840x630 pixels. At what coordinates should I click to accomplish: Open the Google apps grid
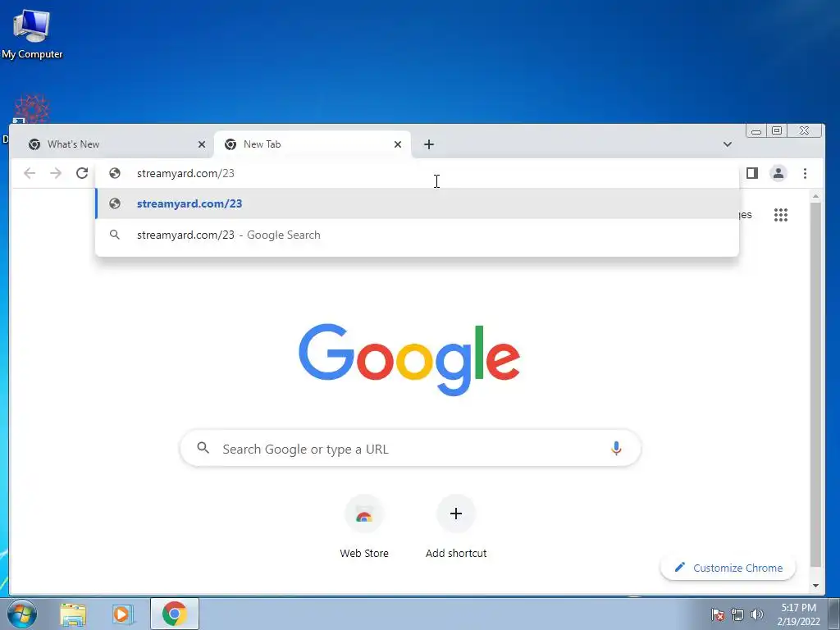click(x=781, y=215)
